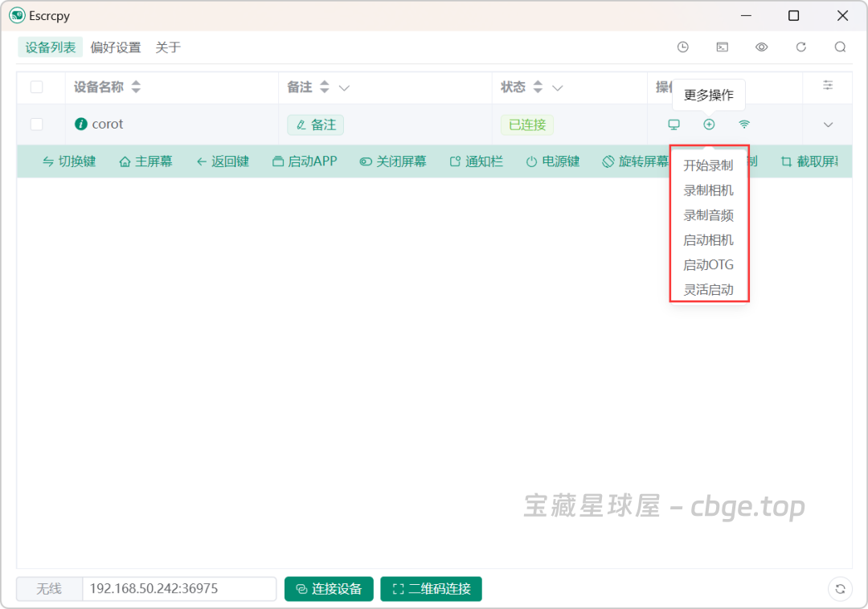The image size is (868, 609).
Task: Select the checkbox on the corot device row
Action: coord(36,125)
